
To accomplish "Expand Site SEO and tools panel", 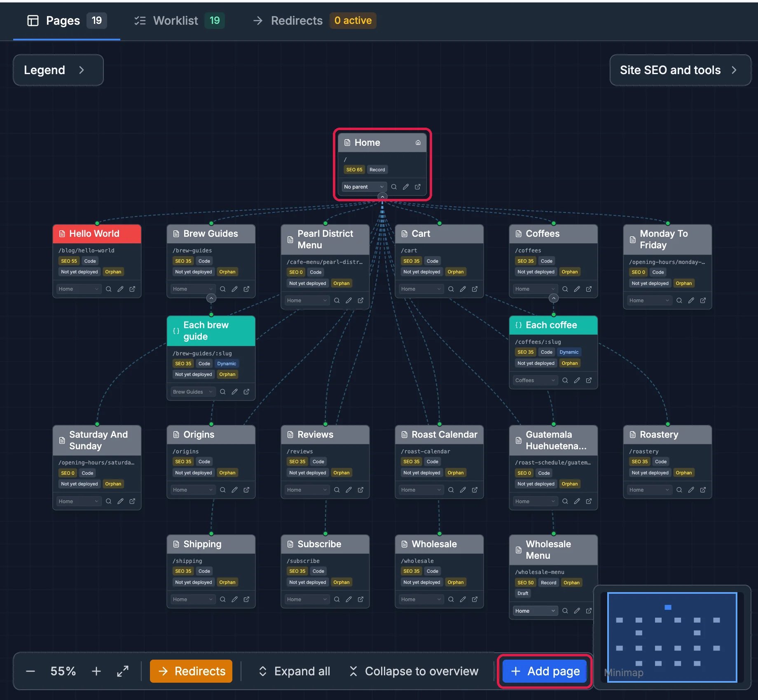I will coord(680,70).
